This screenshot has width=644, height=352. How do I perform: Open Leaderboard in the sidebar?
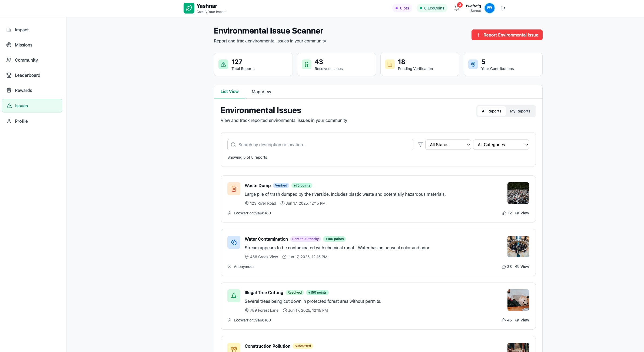pos(27,75)
